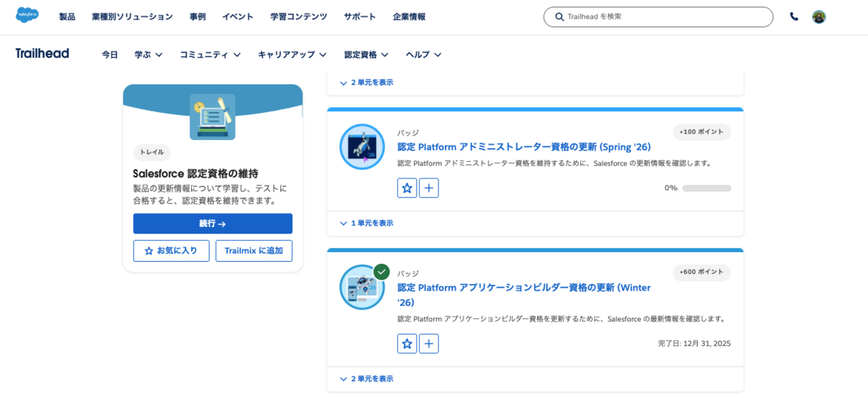Viewport: 868px width, 399px height.
Task: Click 完了日: 12月 31, 2025 text
Action: click(x=694, y=343)
